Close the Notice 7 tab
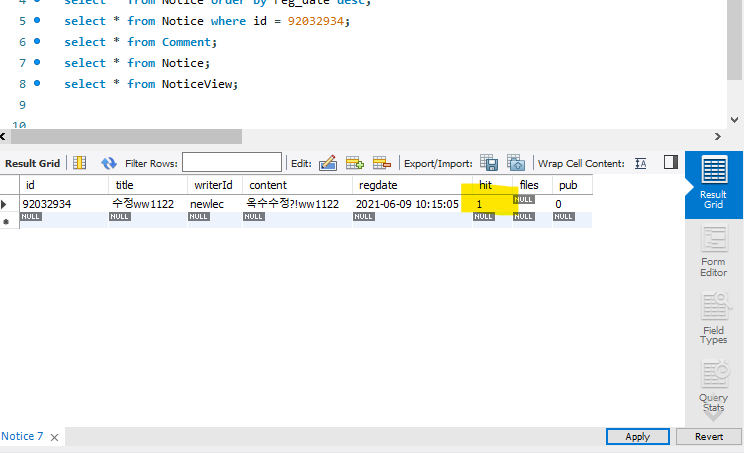 click(x=55, y=437)
